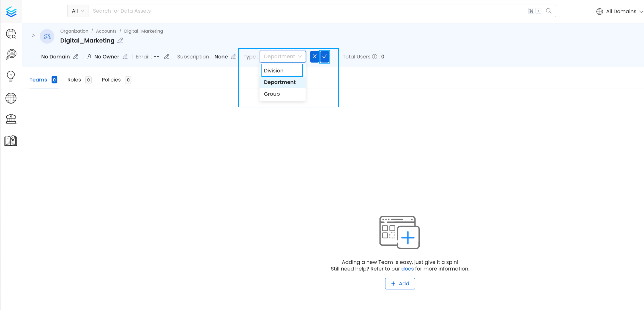Open the Explore sidebar icon
644x310 pixels.
point(11,33)
